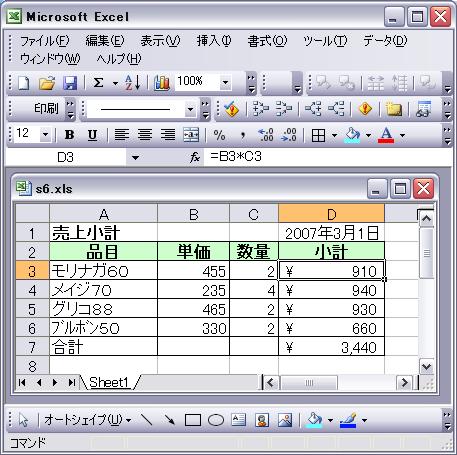Image resolution: width=457 pixels, height=455 pixels.
Task: Click the Trace Error diamond icon
Action: [x=365, y=109]
